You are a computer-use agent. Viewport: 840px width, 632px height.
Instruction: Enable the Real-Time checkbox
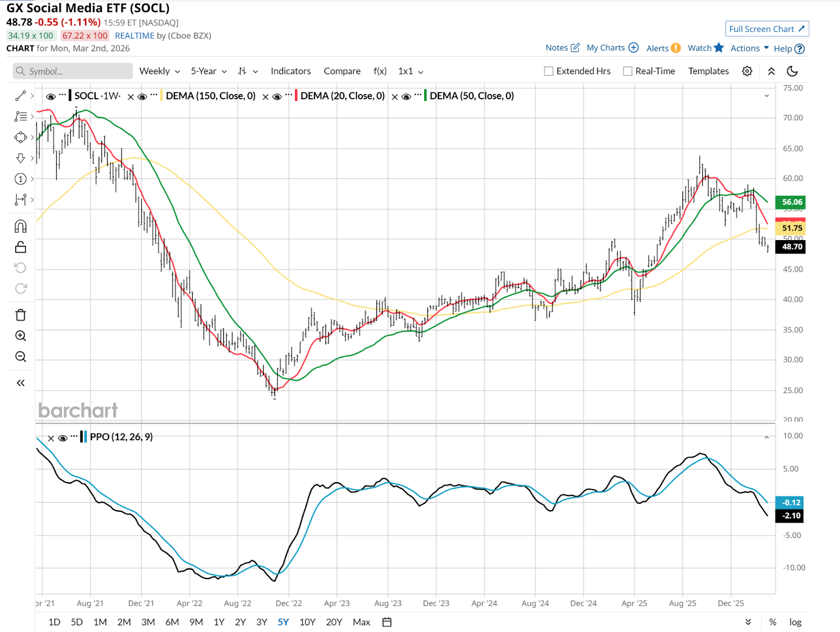pyautogui.click(x=627, y=71)
